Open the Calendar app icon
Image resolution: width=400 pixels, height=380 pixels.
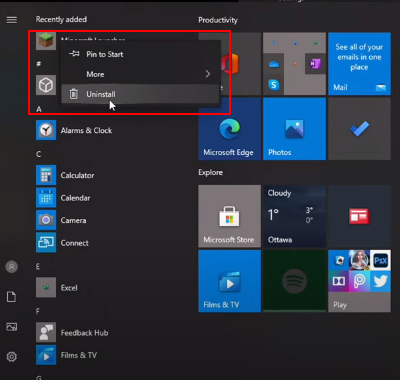click(46, 198)
